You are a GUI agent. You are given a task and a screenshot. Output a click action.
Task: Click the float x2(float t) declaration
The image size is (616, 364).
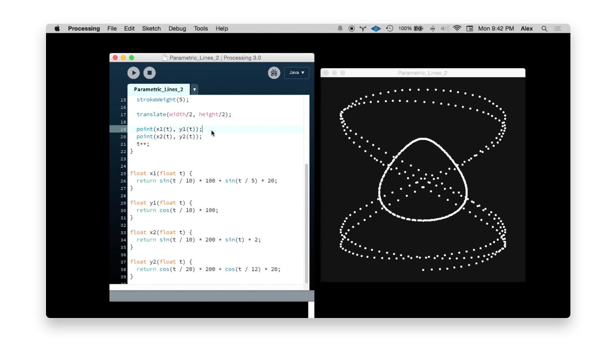tap(161, 233)
